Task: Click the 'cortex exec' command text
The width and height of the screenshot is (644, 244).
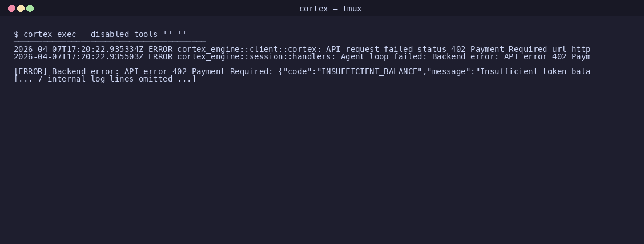Action: pyautogui.click(x=50, y=34)
